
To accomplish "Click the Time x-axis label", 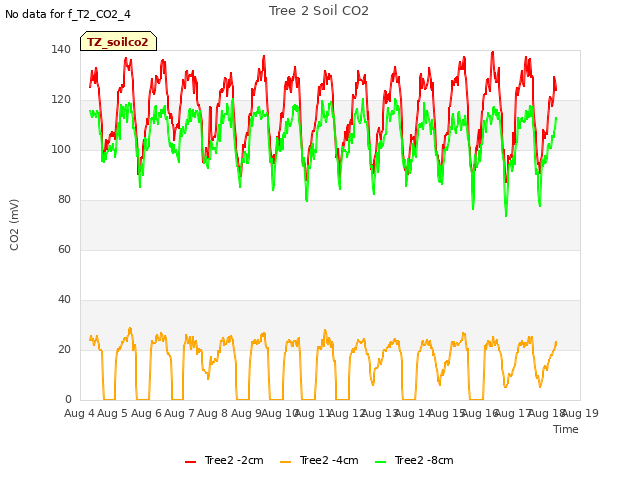I will point(566,429).
